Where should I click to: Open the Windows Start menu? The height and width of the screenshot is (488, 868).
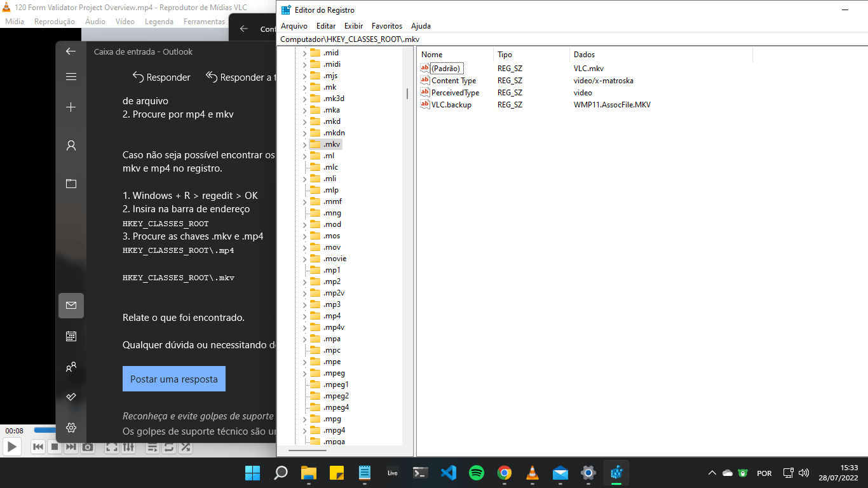click(252, 473)
